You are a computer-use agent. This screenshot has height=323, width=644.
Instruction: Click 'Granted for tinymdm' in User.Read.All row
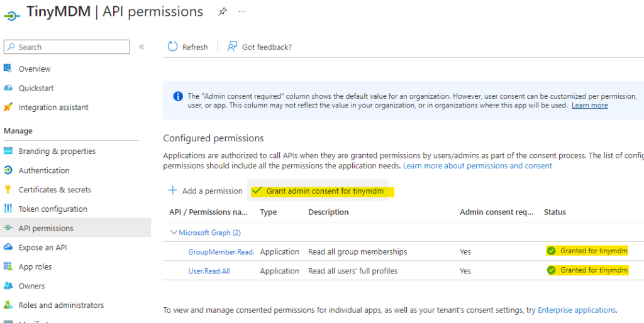[x=594, y=270]
